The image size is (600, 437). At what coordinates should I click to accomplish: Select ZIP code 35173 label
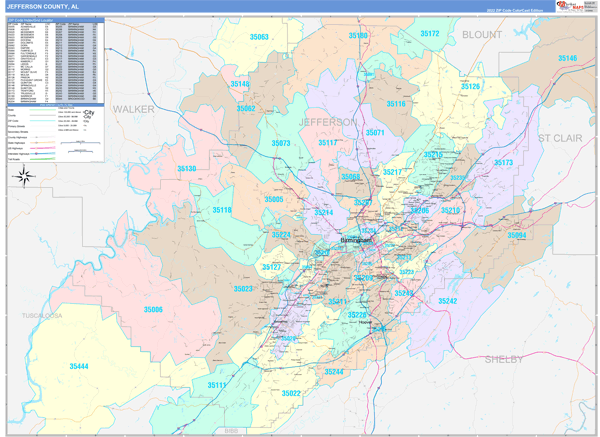point(502,162)
